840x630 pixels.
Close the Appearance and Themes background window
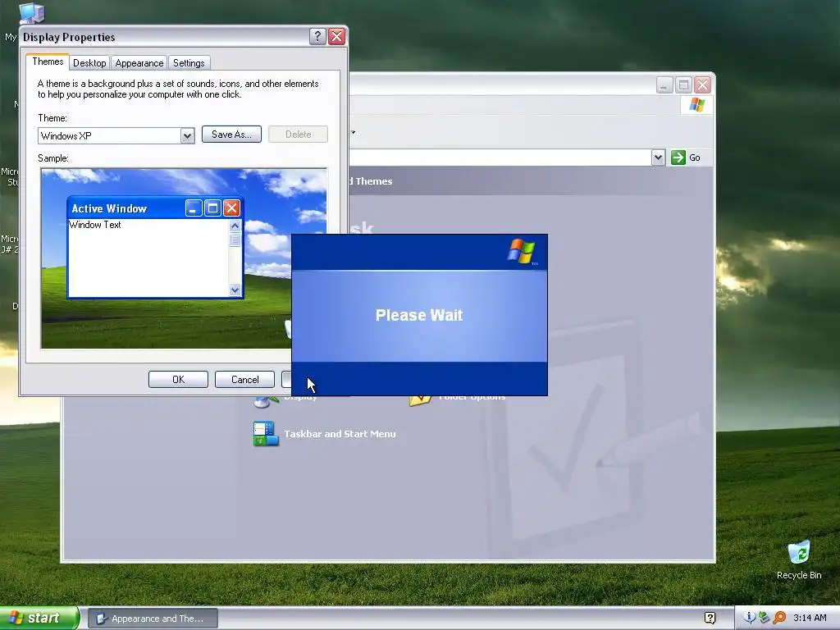702,85
